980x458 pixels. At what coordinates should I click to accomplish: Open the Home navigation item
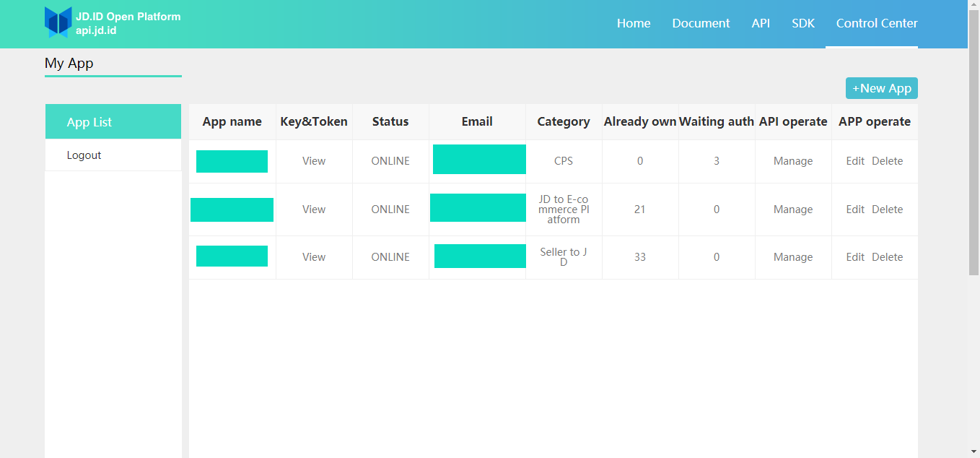click(634, 23)
